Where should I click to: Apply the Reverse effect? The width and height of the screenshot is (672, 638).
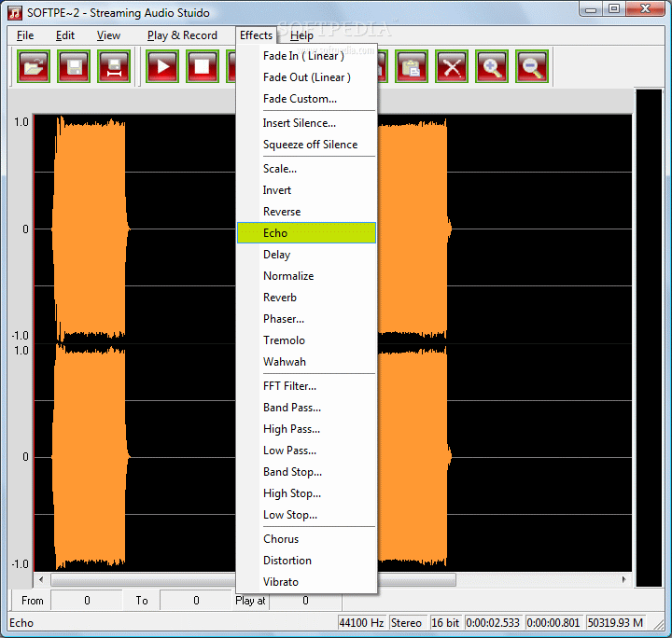point(306,212)
